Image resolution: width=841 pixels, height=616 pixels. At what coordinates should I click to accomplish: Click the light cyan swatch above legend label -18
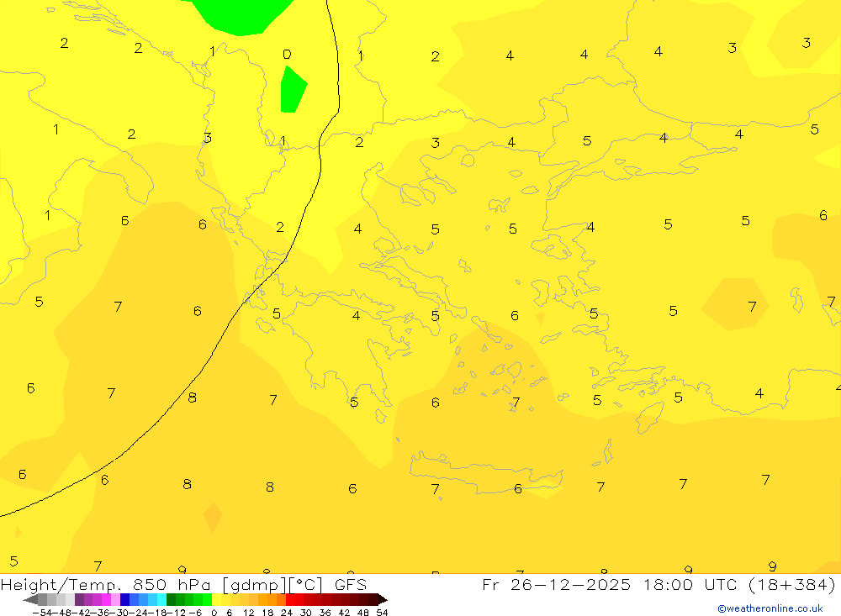coord(161,599)
